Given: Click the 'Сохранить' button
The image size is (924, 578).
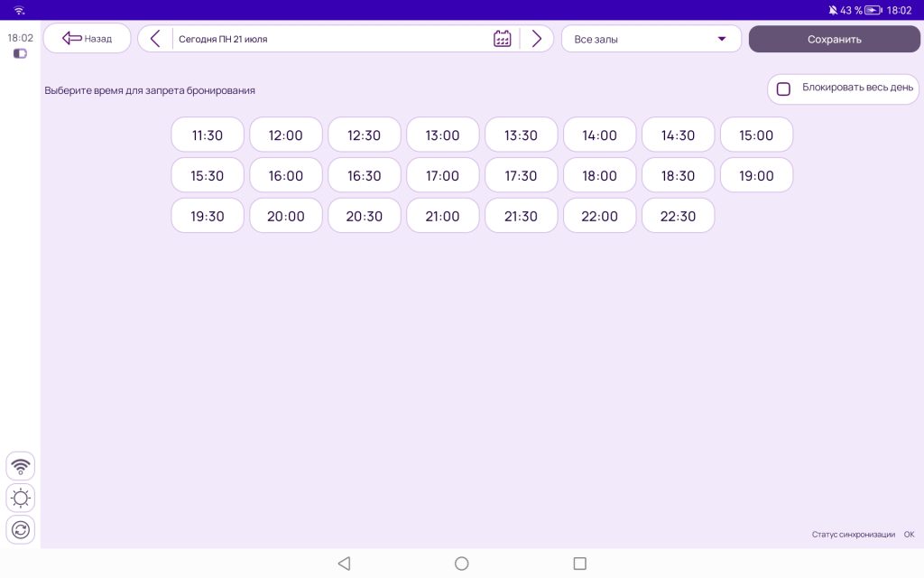Looking at the screenshot, I should click(835, 39).
